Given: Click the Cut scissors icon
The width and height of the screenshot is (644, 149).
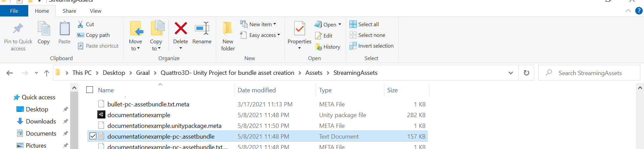Looking at the screenshot, I should [81, 24].
